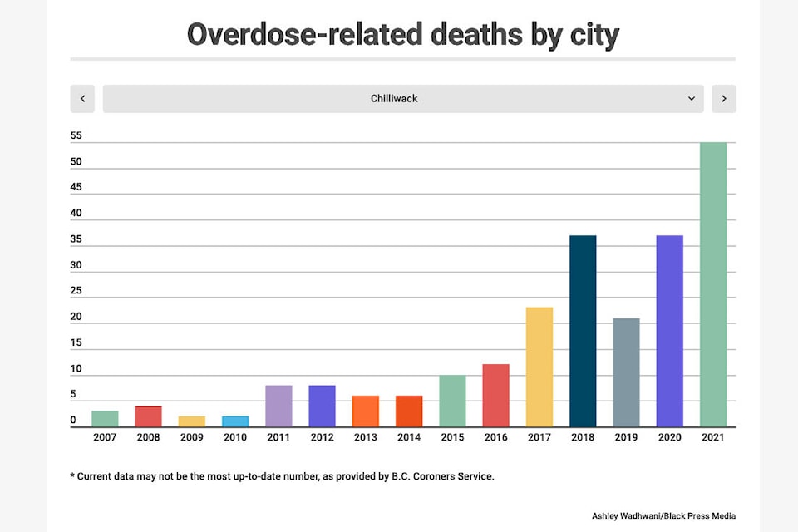Click the 40 y-axis value
Viewport: 798px width, 532px height.
tap(76, 213)
